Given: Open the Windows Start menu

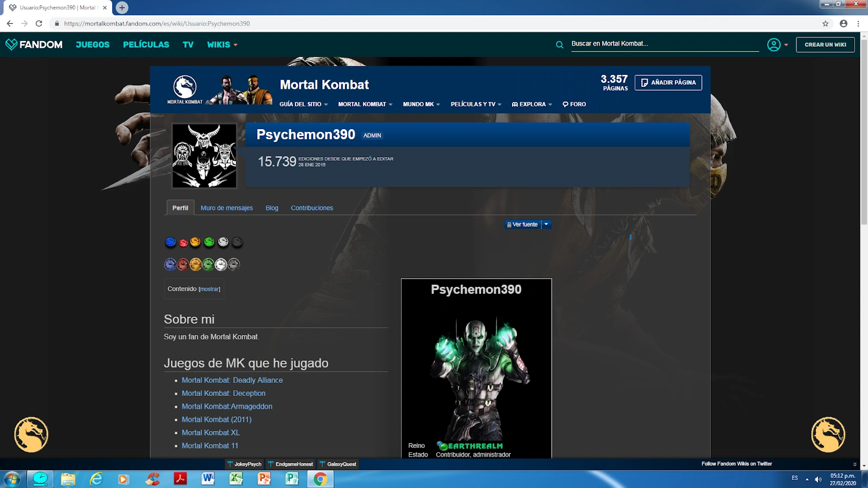Looking at the screenshot, I should click(12, 479).
